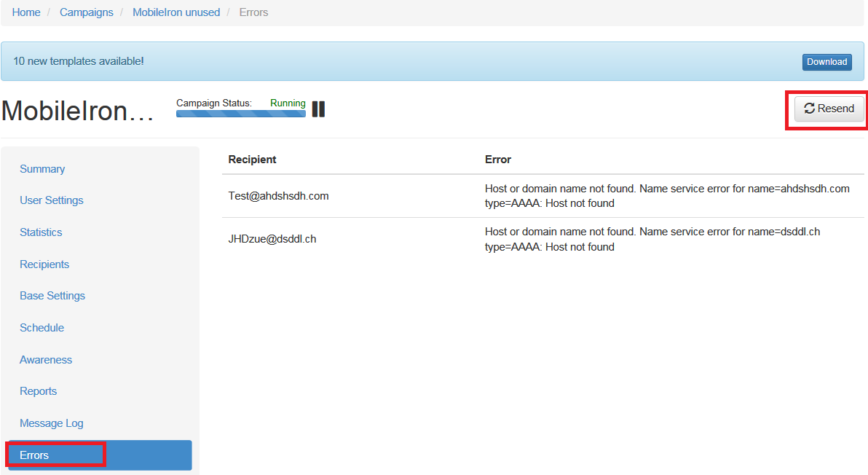Click the Error column header
The width and height of the screenshot is (868, 475).
(x=497, y=160)
